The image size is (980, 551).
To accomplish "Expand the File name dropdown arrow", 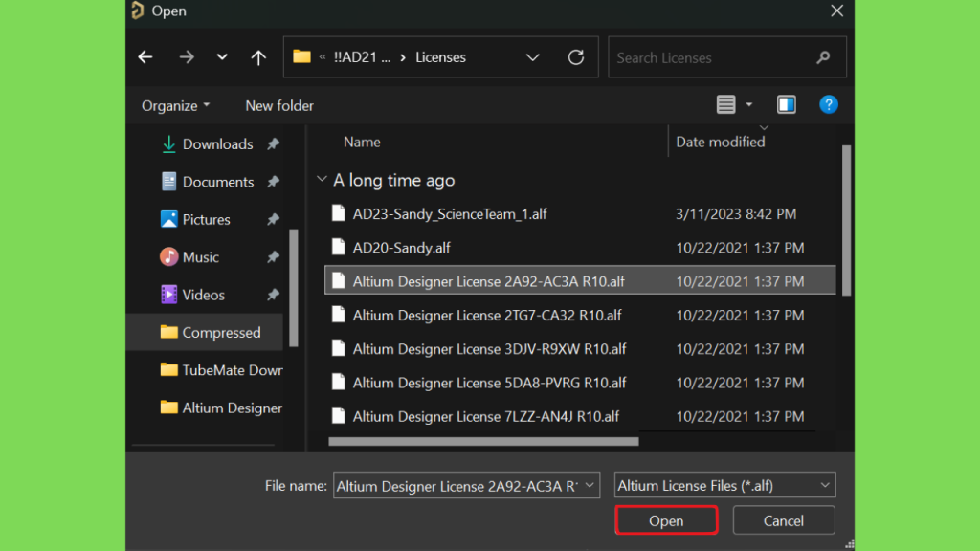I will (x=590, y=485).
